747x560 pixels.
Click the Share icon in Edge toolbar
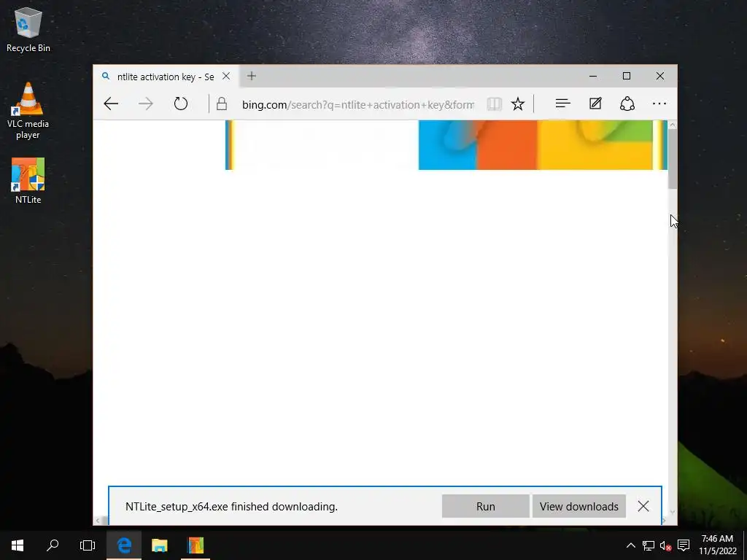pyautogui.click(x=627, y=104)
